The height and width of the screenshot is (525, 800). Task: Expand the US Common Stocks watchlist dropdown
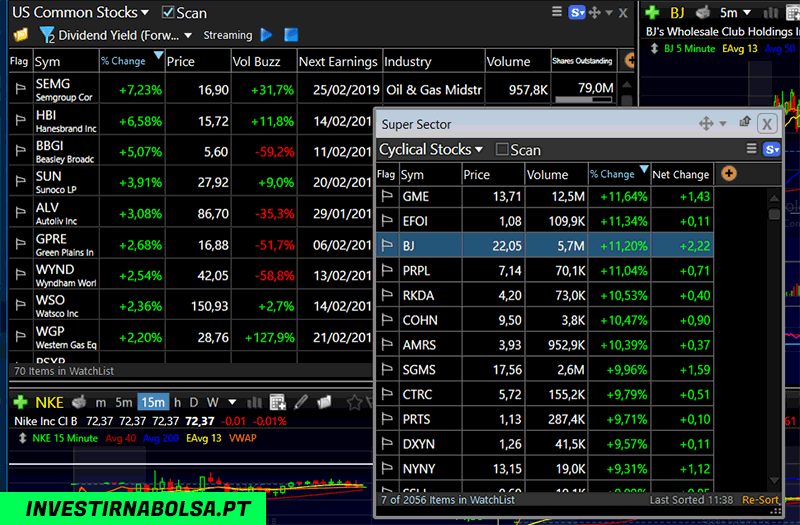tap(145, 12)
